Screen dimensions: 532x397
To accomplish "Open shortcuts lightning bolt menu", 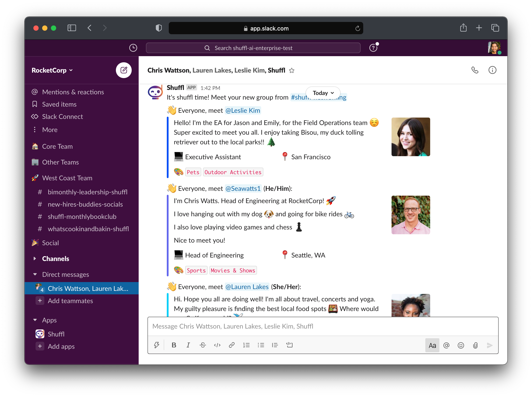I will point(156,345).
